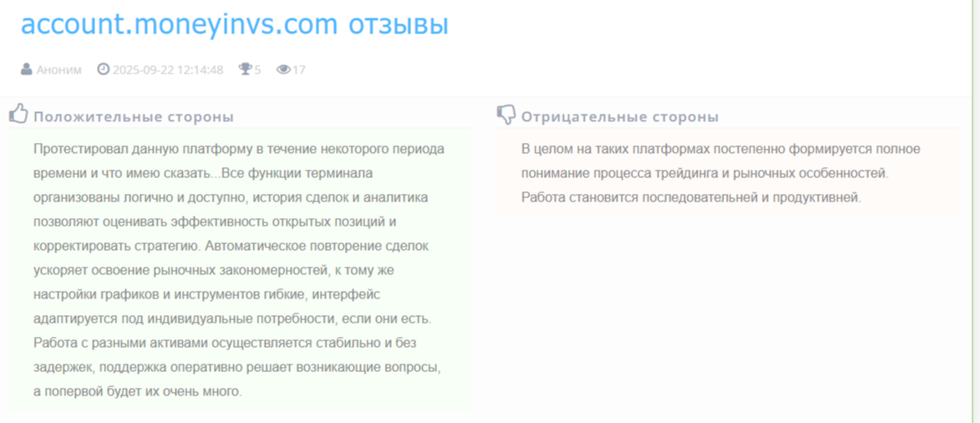
Task: Click the line starting Работа становится последовательней
Action: click(691, 198)
